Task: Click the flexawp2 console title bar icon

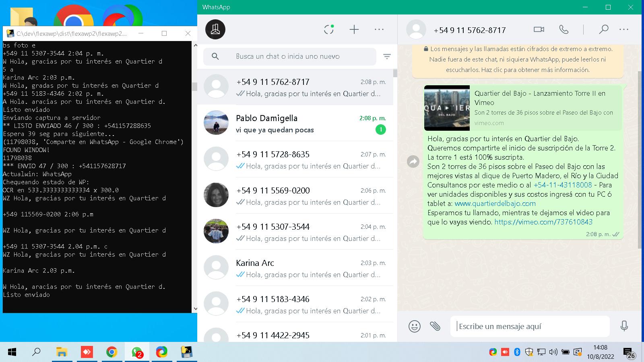Action: (10, 33)
